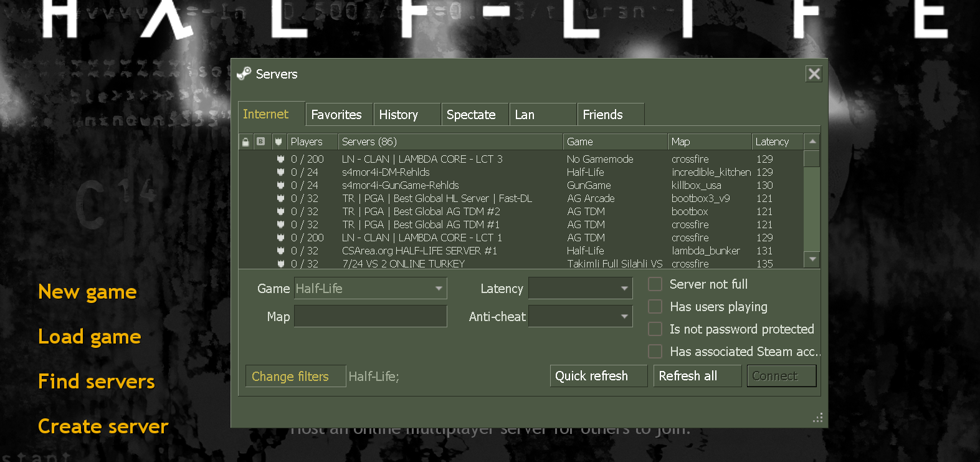Click the killbox_usa map cell
Screen dimensions: 980x462
click(697, 185)
